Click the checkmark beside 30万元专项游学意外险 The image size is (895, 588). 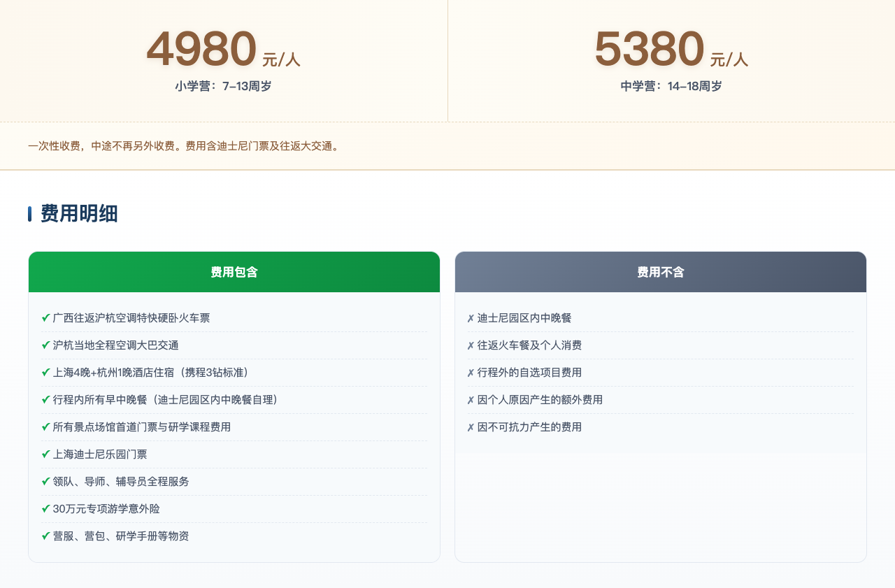[x=45, y=509]
